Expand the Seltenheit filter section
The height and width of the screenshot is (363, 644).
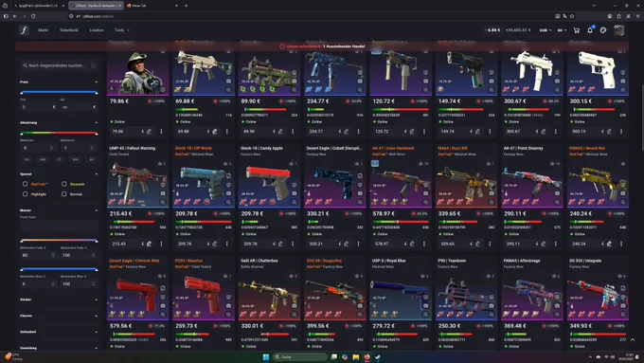click(x=59, y=332)
